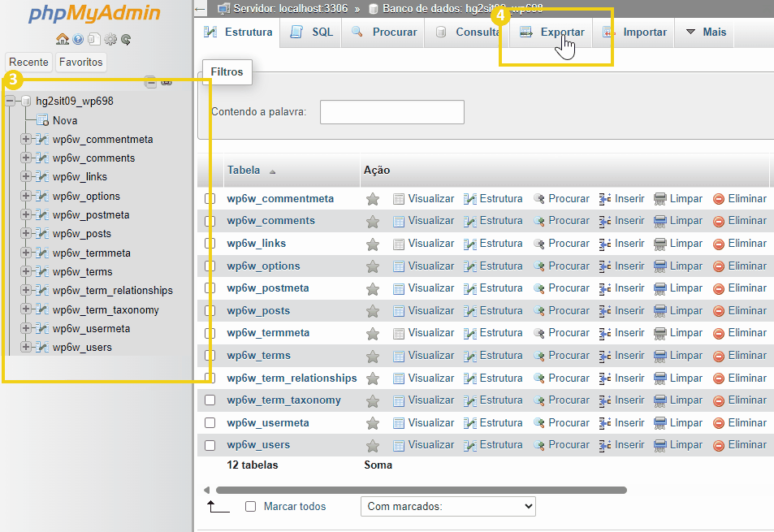The width and height of the screenshot is (774, 532).
Task: Focus the Contendo a palavra filter field
Action: [x=392, y=112]
